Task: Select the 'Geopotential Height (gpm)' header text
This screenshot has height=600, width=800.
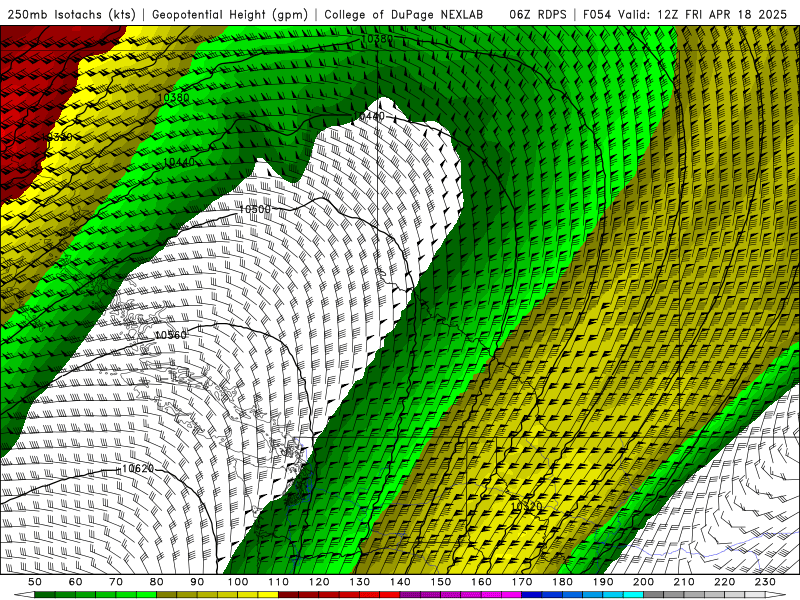Action: click(230, 15)
